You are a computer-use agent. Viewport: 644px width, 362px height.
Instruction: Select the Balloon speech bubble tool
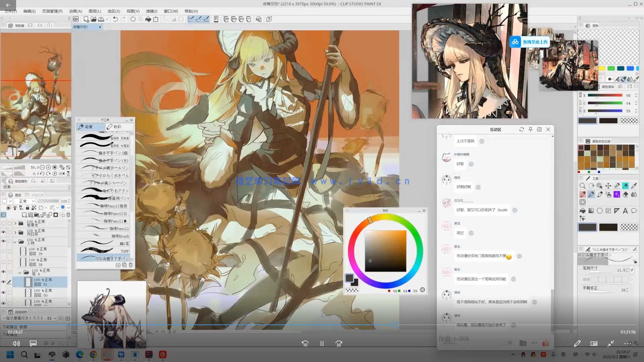[634, 211]
